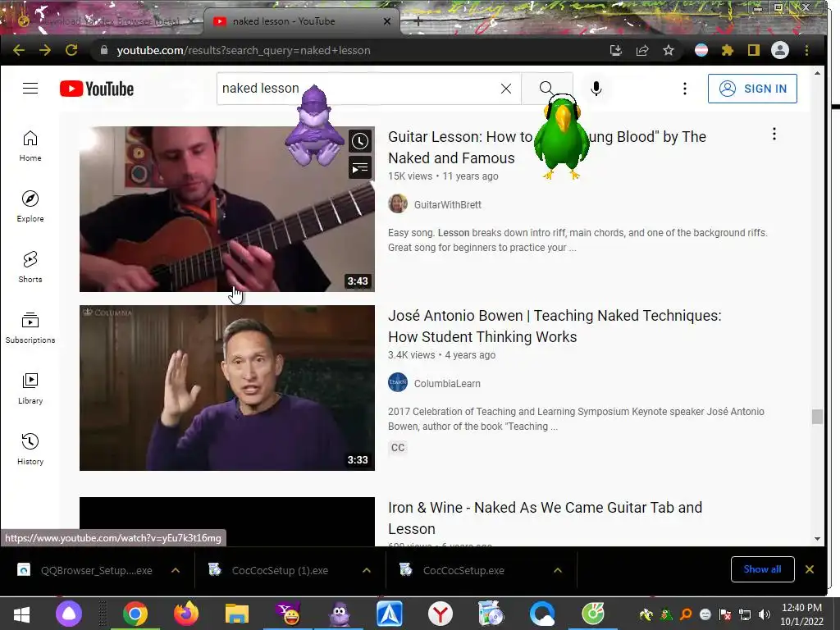Click the SIGN IN button
Screen dimensions: 840x630
[752, 89]
